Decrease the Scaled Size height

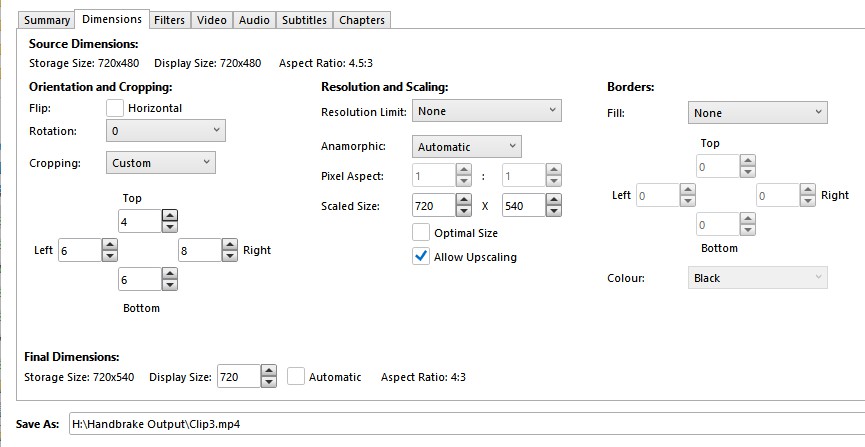point(554,211)
